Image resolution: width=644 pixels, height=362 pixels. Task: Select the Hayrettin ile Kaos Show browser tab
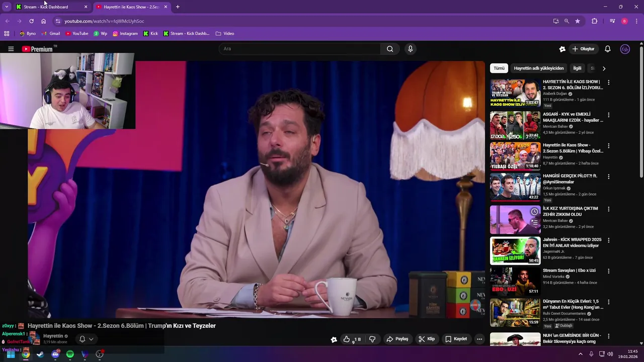(132, 7)
